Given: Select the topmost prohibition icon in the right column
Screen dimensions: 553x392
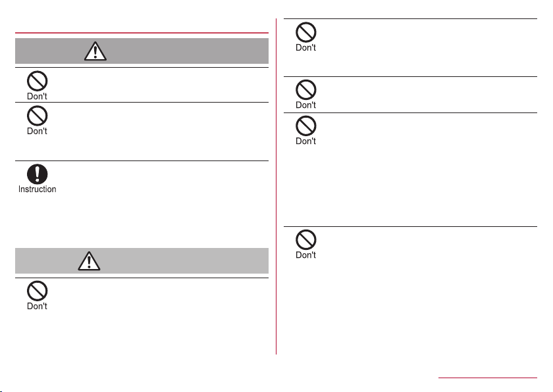Looking at the screenshot, I should tap(305, 32).
